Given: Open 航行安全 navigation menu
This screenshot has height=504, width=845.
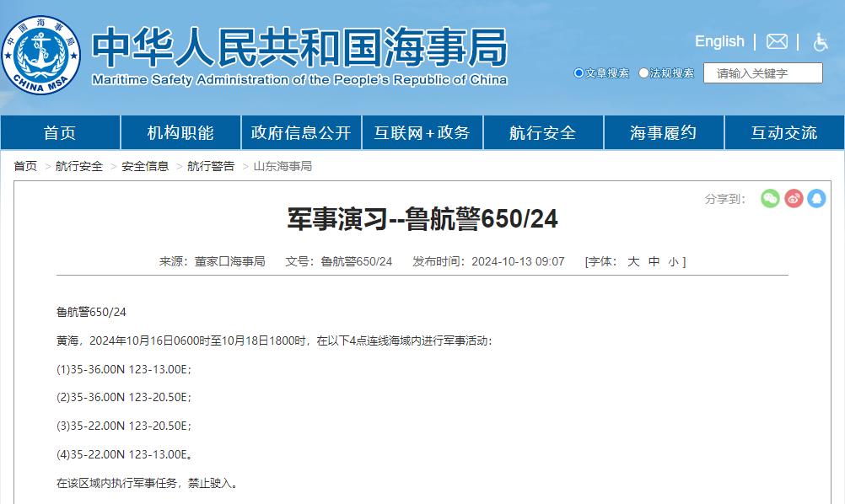Looking at the screenshot, I should pyautogui.click(x=543, y=133).
